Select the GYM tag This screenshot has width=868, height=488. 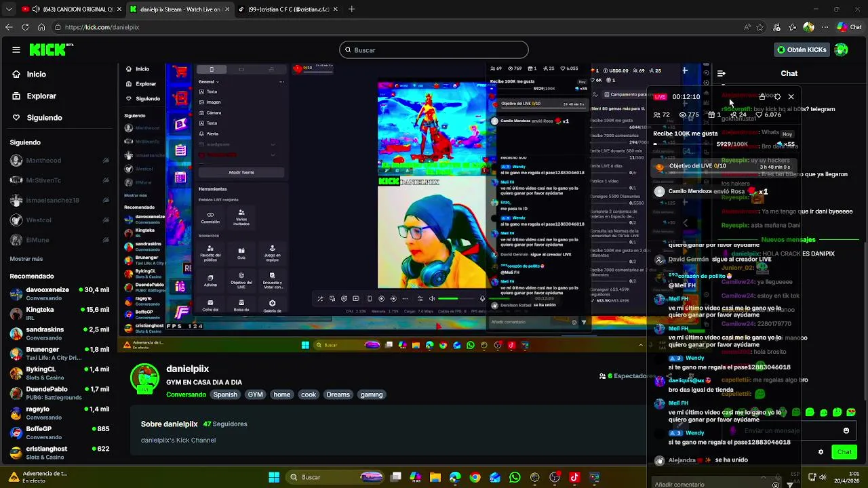255,394
